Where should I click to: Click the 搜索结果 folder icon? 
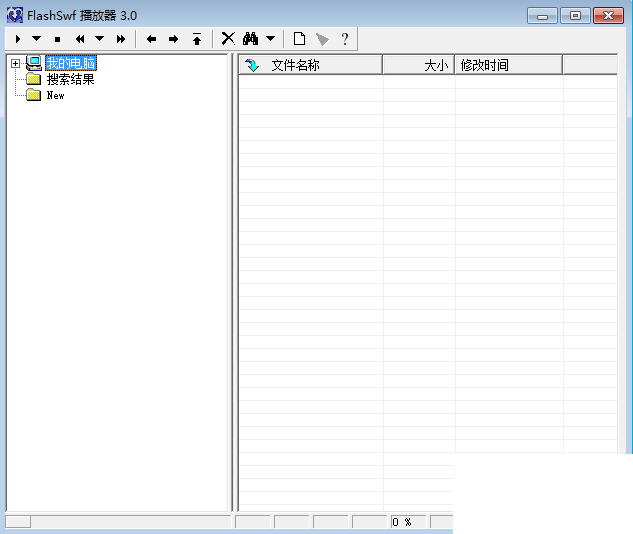34,79
